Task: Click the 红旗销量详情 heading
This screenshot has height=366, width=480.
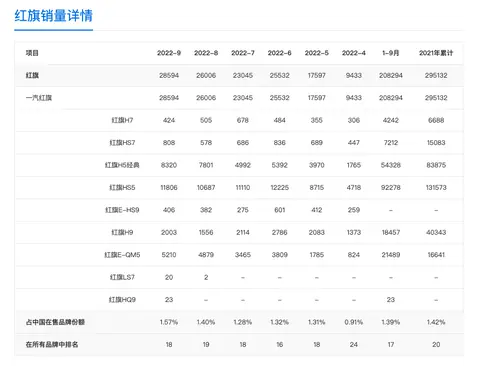Action: click(x=53, y=16)
